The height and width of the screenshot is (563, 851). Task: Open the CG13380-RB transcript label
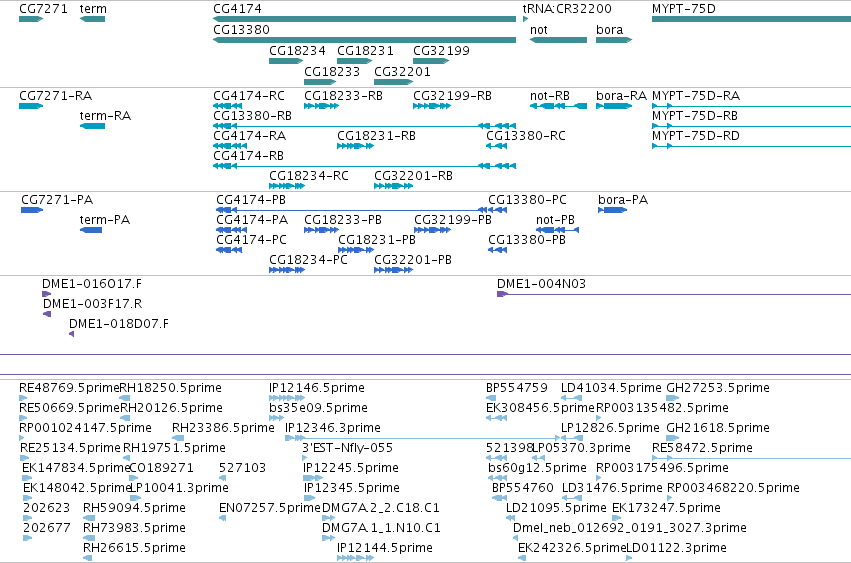point(252,116)
